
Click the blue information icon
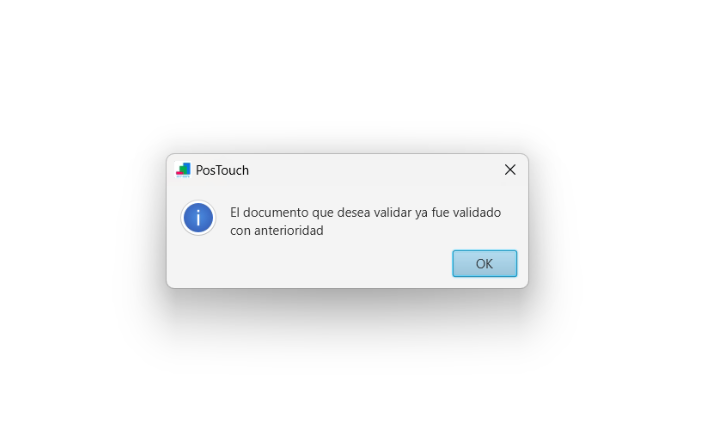click(x=198, y=218)
